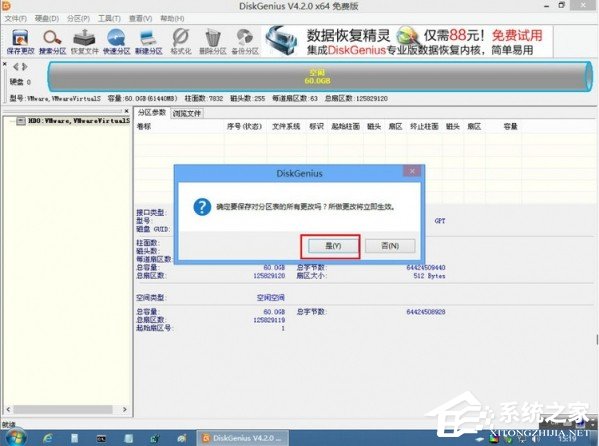Close the disk bar pane with small x
599x446 pixels.
5,64
